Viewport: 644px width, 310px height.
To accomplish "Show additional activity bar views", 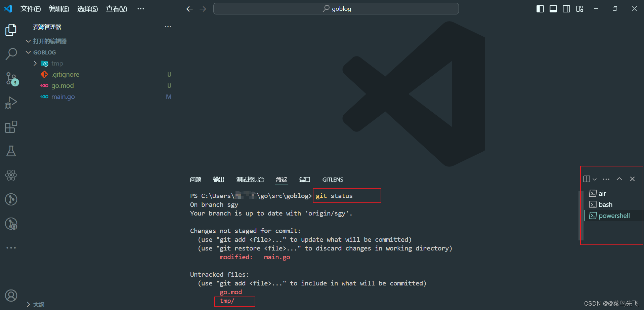I will (11, 248).
